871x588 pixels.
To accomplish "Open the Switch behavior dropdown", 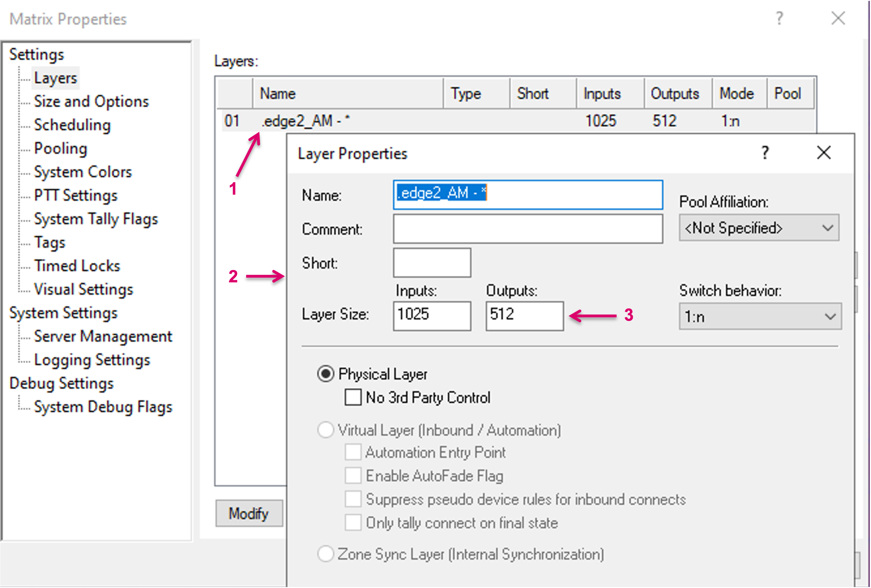I will tap(760, 317).
